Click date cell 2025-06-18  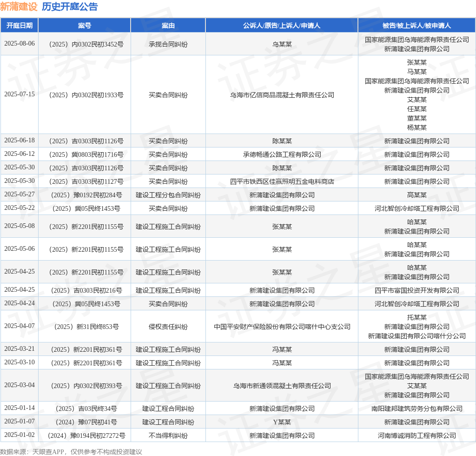[x=20, y=141]
